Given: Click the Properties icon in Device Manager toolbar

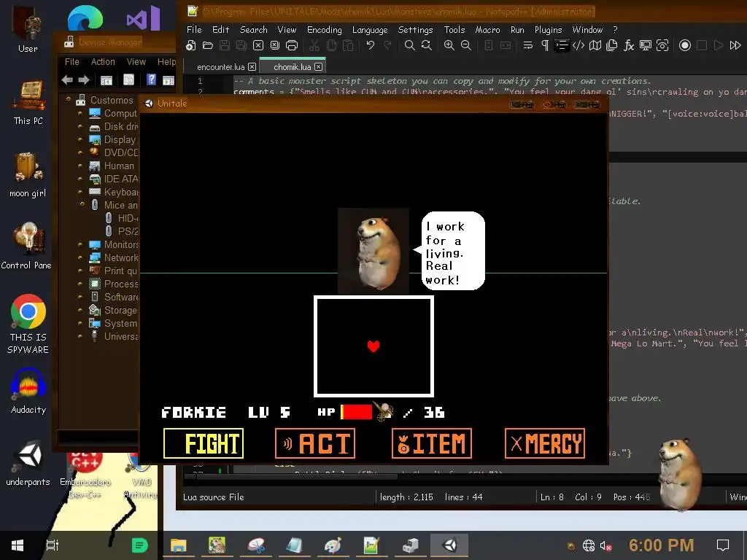Looking at the screenshot, I should [x=128, y=80].
